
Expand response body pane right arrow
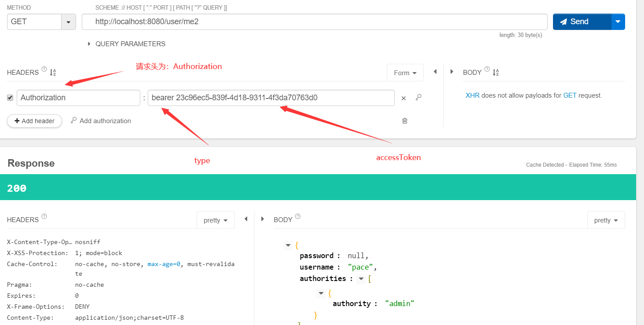(262, 219)
